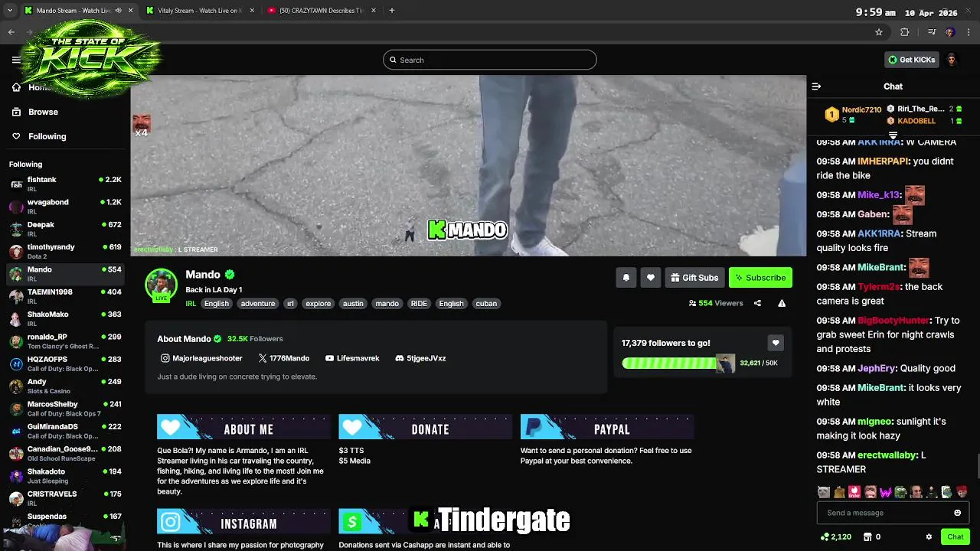
Task: Report stream using warning triangle icon
Action: pos(782,303)
